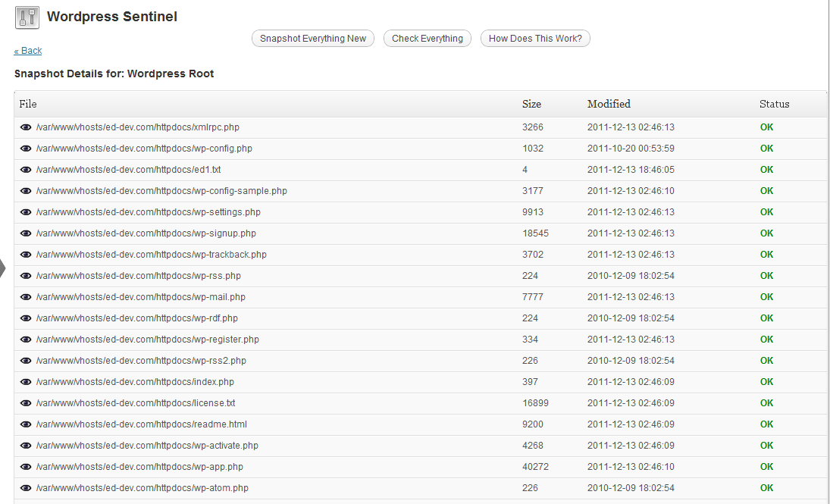
Task: Click the Size column header
Action: coord(531,104)
